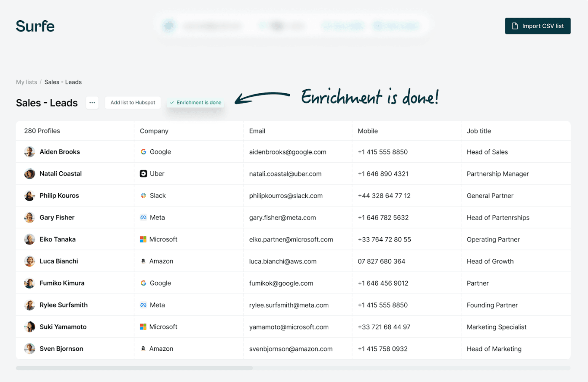
Task: Click the horizontal scrollbar below the table
Action: click(134, 368)
